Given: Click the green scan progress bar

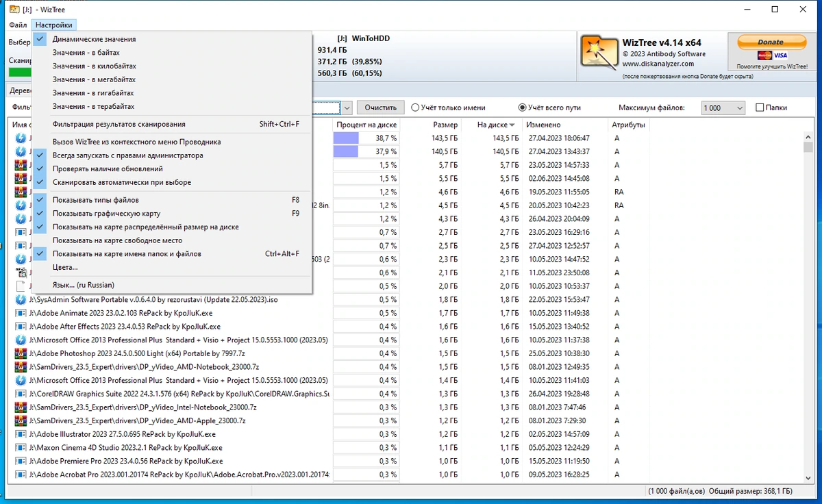Looking at the screenshot, I should click(x=20, y=73).
